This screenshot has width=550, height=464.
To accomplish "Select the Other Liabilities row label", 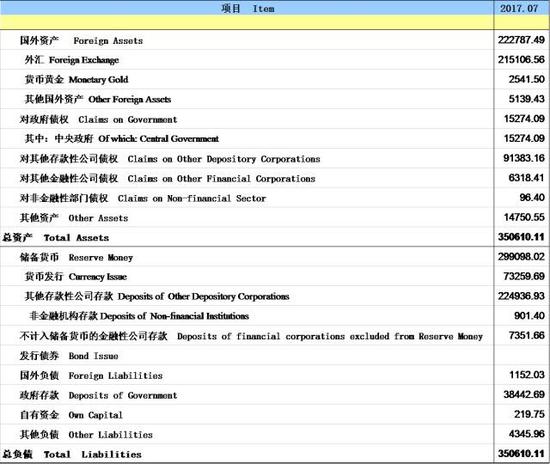I will pos(86,435).
